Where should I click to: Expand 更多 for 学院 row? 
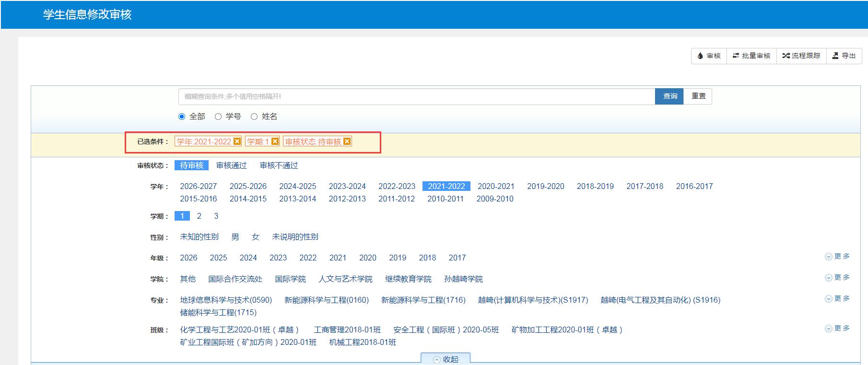[837, 278]
